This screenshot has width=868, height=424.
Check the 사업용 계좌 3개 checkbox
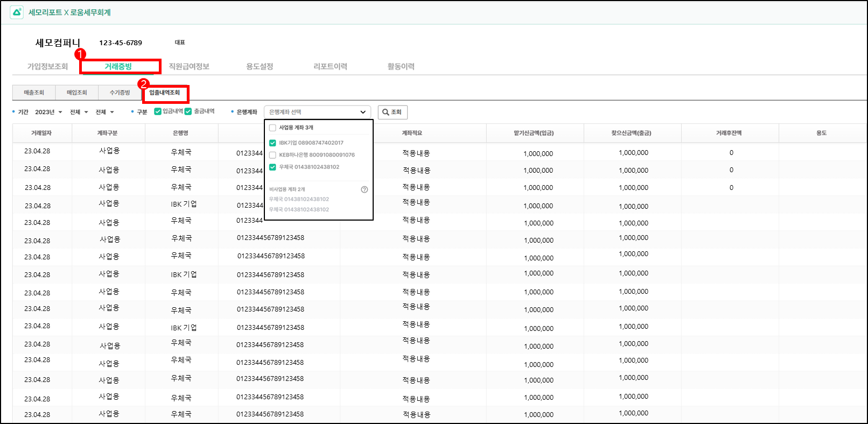[x=272, y=128]
